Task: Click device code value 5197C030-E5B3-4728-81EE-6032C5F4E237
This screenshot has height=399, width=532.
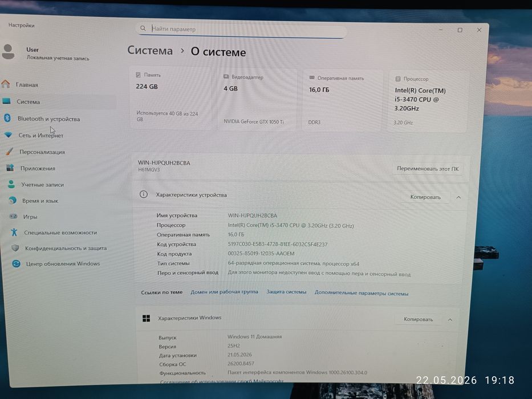Action: [278, 245]
